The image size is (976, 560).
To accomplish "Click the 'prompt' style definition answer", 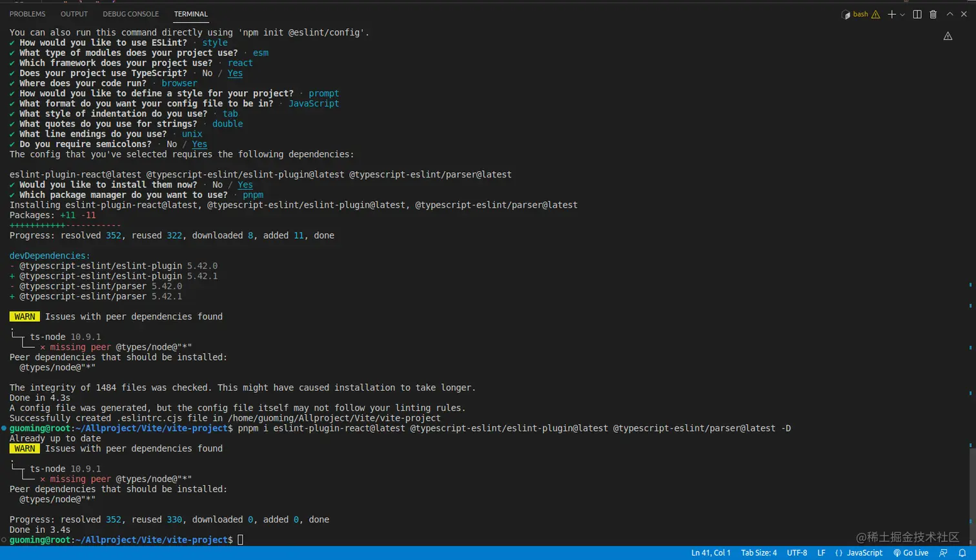I will coord(324,94).
